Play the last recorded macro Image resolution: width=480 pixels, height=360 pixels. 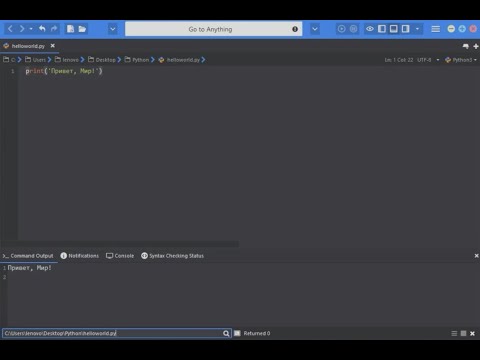point(353,29)
